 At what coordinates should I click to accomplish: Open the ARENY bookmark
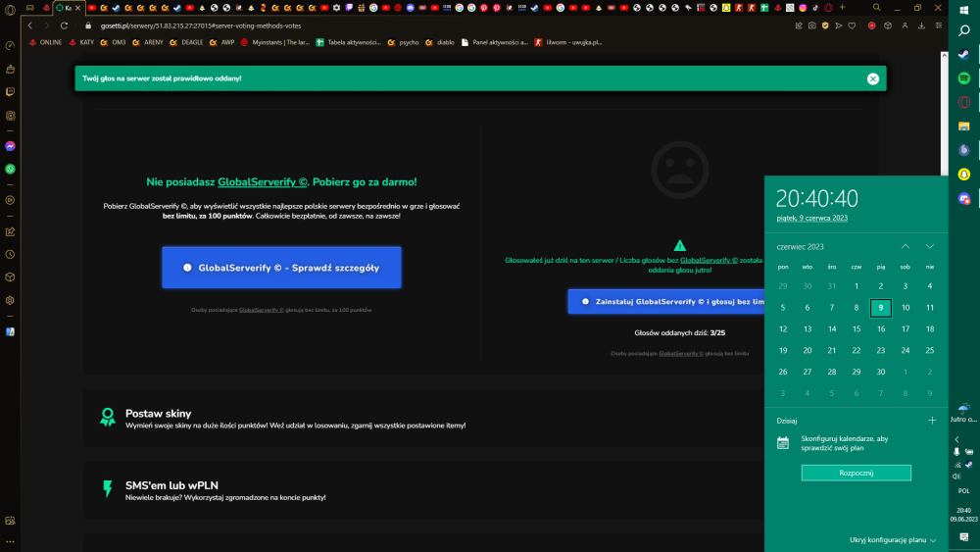tap(148, 42)
